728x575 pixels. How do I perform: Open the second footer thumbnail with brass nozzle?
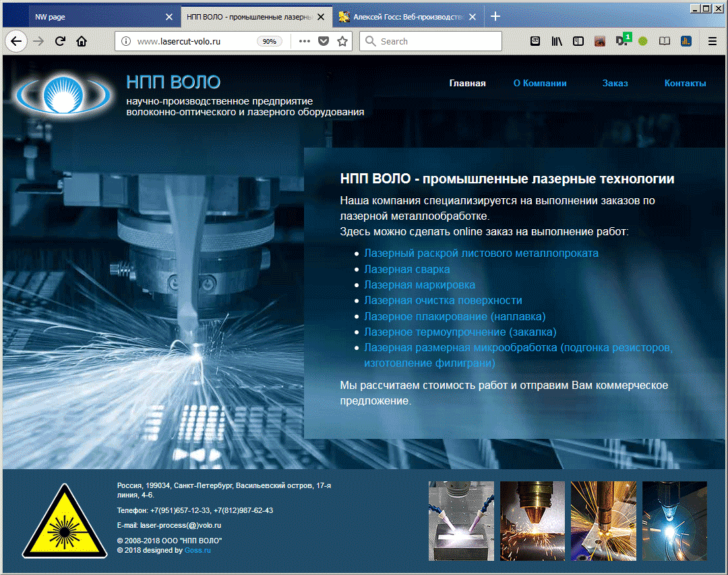(533, 521)
